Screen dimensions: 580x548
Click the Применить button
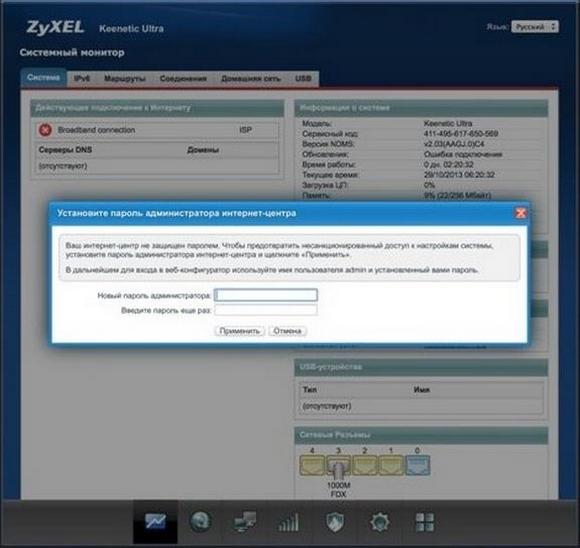[239, 331]
